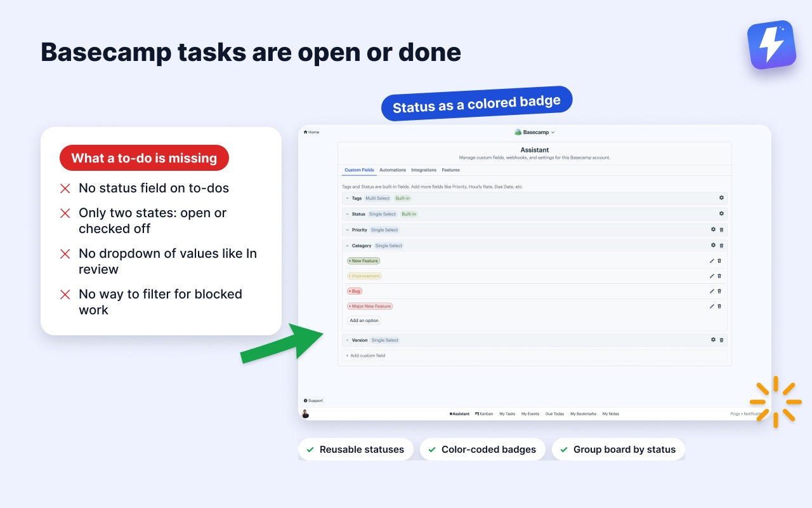Click Reusable statuses chip

click(x=355, y=450)
